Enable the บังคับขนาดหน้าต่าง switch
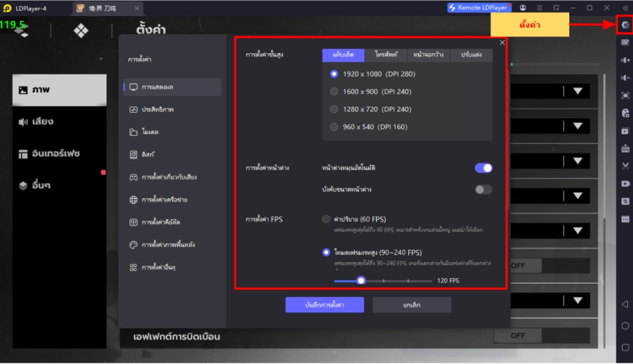The width and height of the screenshot is (633, 364). 483,190
